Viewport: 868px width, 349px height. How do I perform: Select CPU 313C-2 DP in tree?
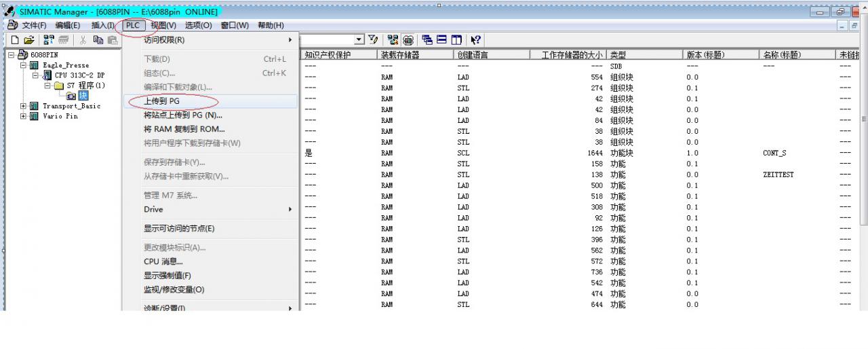tap(79, 75)
